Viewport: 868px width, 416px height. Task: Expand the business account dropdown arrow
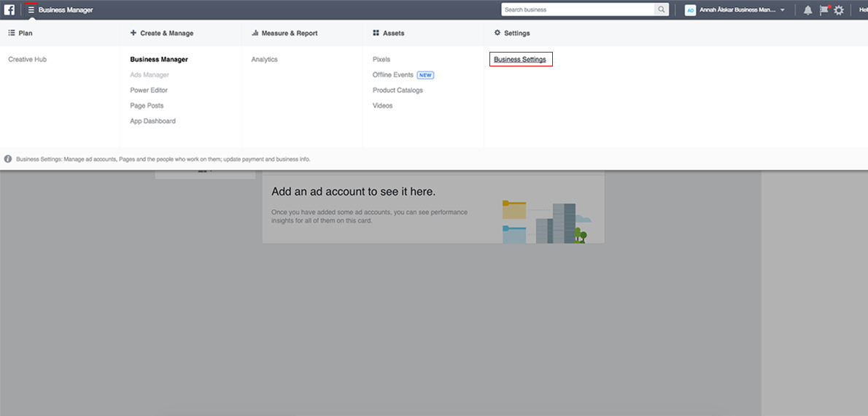pyautogui.click(x=782, y=10)
